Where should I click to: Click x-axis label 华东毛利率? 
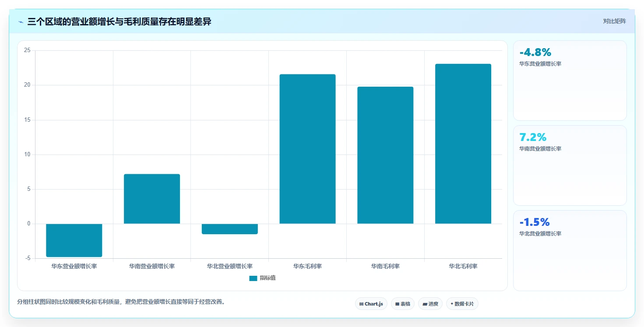pyautogui.click(x=308, y=266)
